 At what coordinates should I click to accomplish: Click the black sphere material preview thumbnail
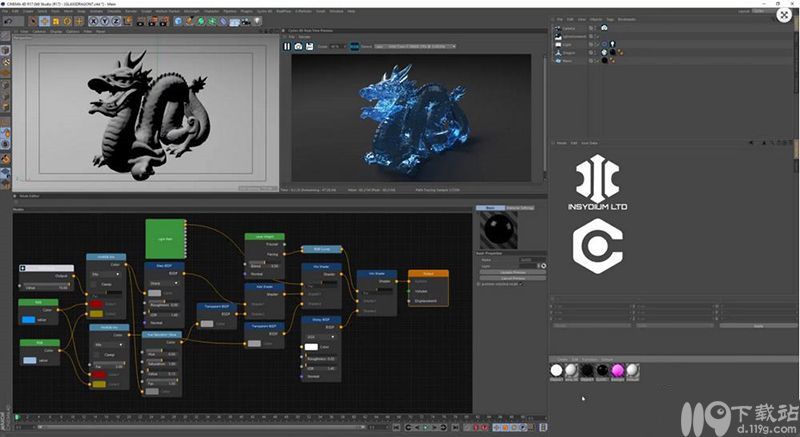498,230
